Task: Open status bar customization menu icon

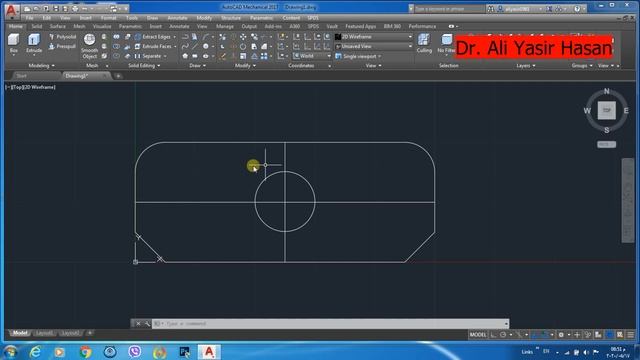Action: click(631, 335)
